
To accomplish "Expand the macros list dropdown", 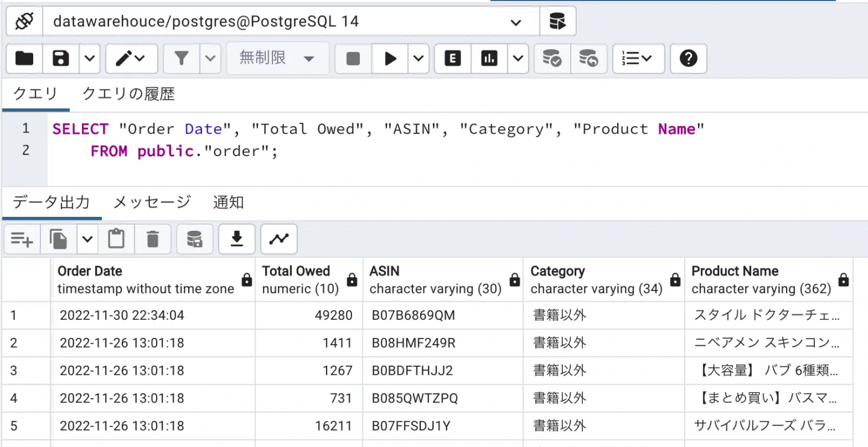I will point(638,58).
